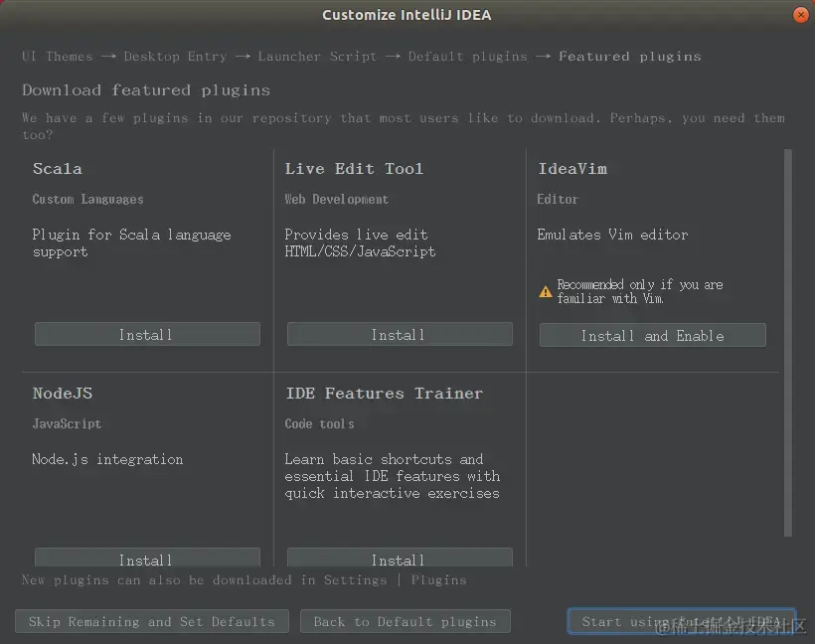Select Featured plugins breadcrumb step

pyautogui.click(x=630, y=56)
